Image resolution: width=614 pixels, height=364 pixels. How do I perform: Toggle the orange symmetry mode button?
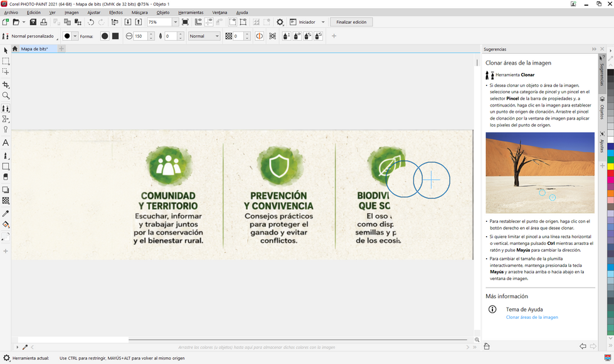[x=259, y=36]
